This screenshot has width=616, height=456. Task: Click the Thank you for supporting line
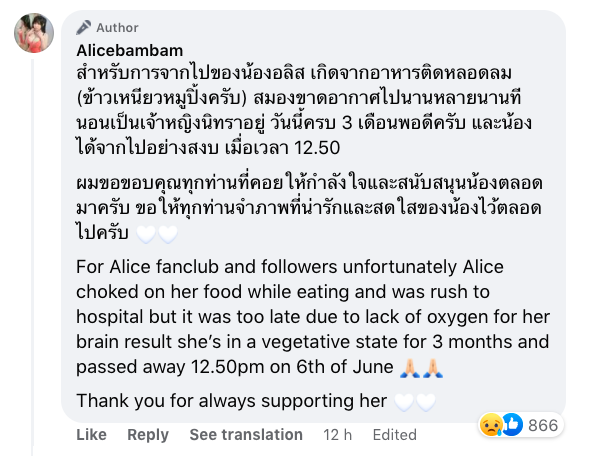point(231,401)
